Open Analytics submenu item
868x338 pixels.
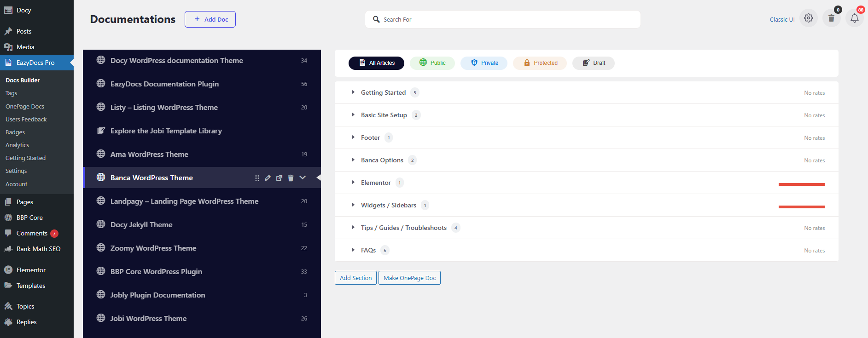tap(17, 145)
